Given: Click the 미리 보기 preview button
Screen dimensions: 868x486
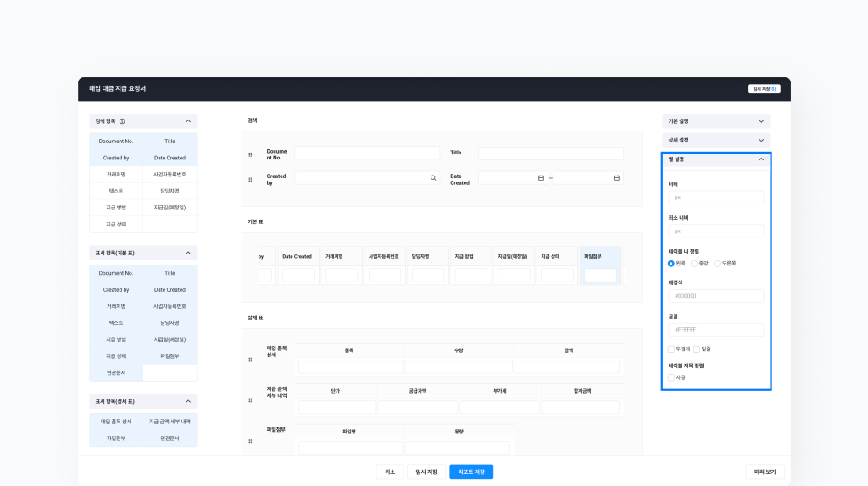Looking at the screenshot, I should pos(765,472).
